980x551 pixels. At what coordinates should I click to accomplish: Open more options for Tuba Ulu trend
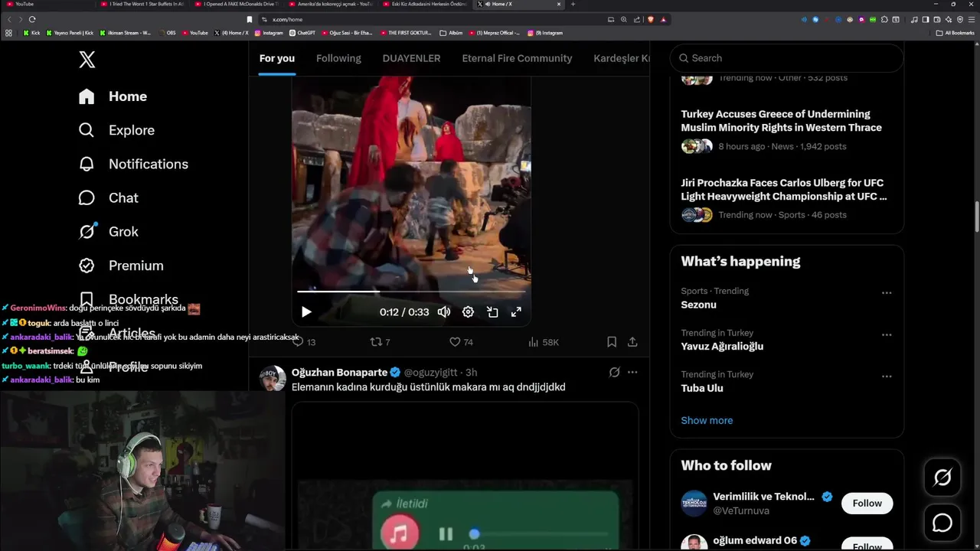(887, 377)
